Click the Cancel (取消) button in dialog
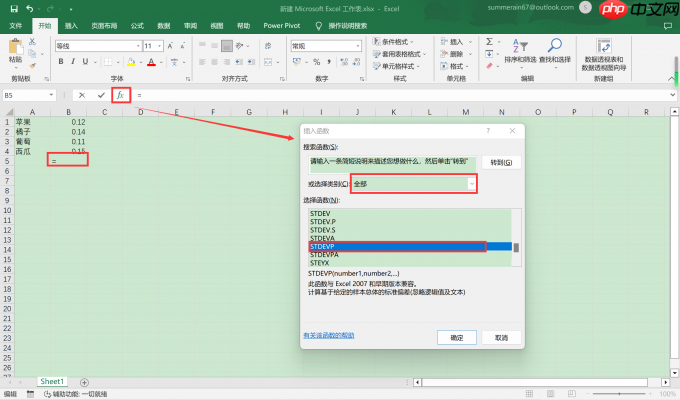Image resolution: width=680 pixels, height=400 pixels. tap(501, 338)
